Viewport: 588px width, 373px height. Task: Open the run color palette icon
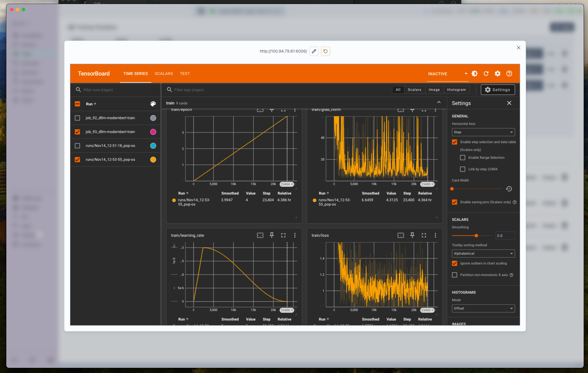[x=153, y=104]
